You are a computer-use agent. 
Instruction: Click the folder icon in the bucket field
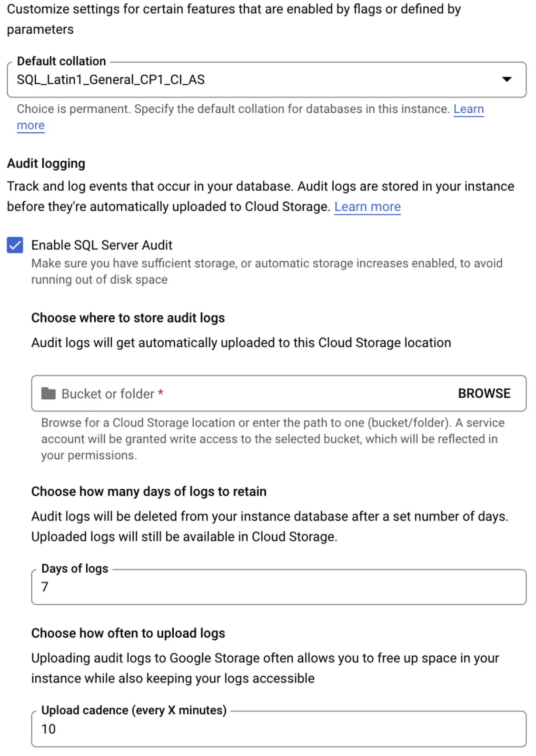48,394
